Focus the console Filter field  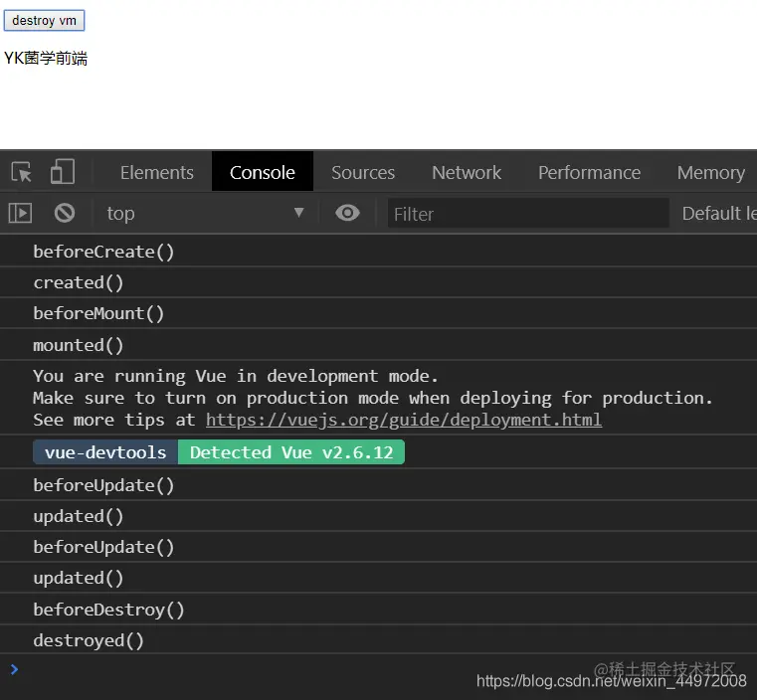pyautogui.click(x=528, y=213)
